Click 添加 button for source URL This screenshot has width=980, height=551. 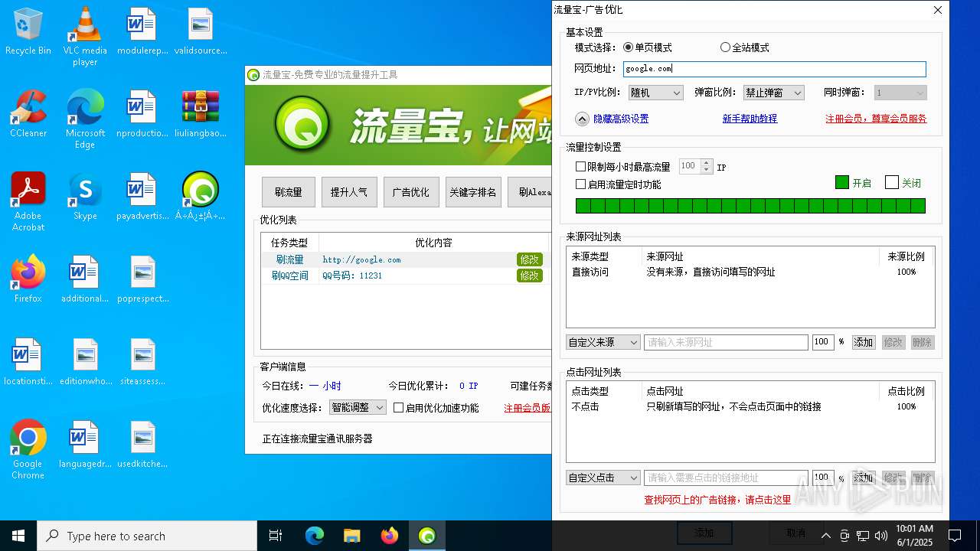pyautogui.click(x=864, y=342)
